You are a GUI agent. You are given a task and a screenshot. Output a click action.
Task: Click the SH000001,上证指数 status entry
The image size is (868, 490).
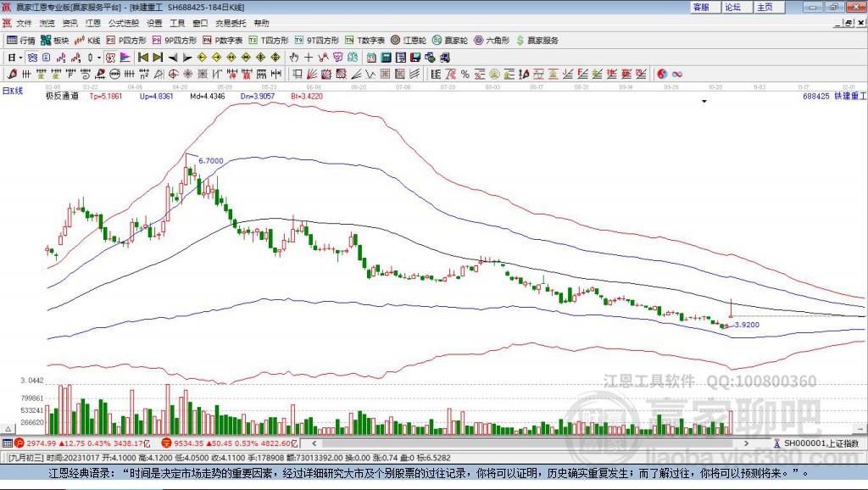816,443
